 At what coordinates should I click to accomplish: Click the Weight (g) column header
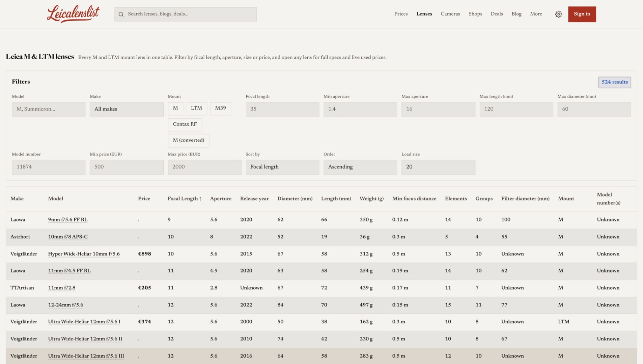[371, 199]
